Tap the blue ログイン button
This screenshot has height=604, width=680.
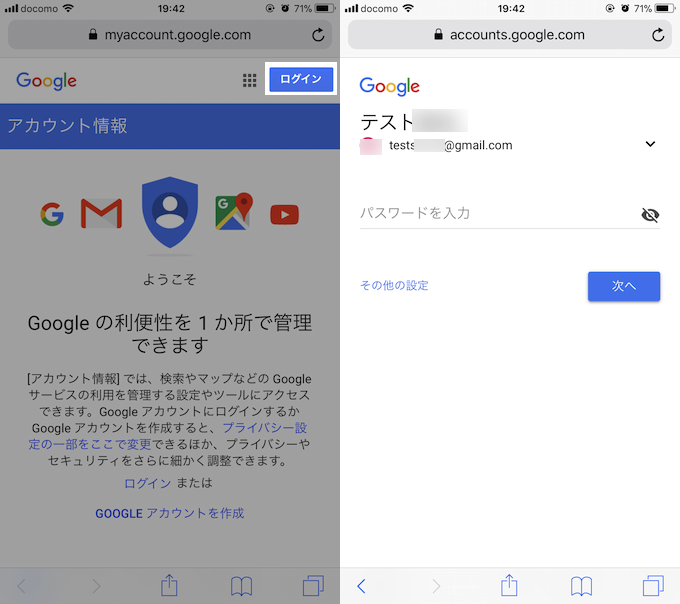coord(301,79)
